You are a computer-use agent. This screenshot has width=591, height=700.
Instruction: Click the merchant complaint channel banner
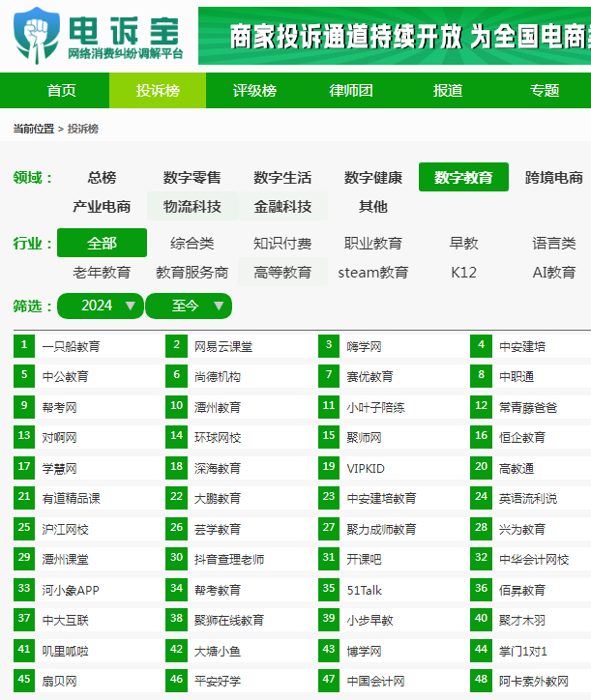(395, 36)
